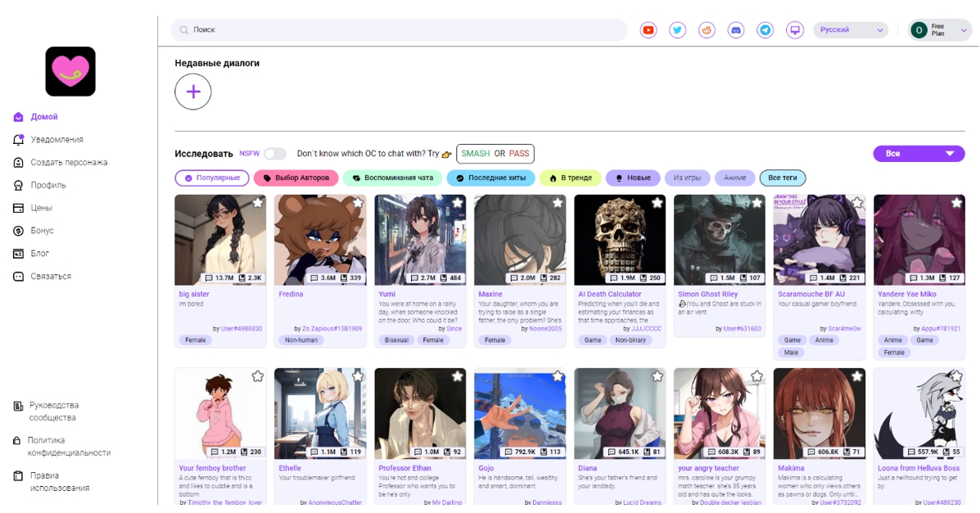Viewport: 980px width, 513px height.
Task: Click the Все теги button
Action: (x=783, y=178)
